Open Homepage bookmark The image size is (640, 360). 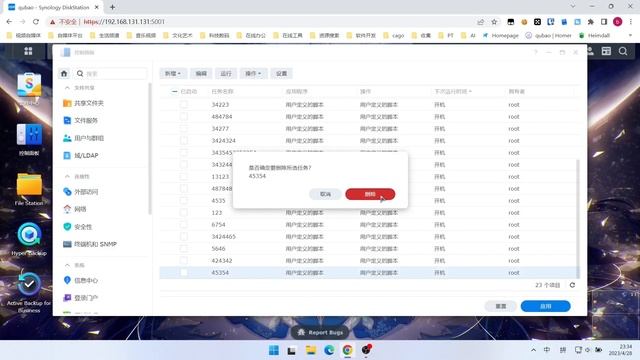point(501,36)
